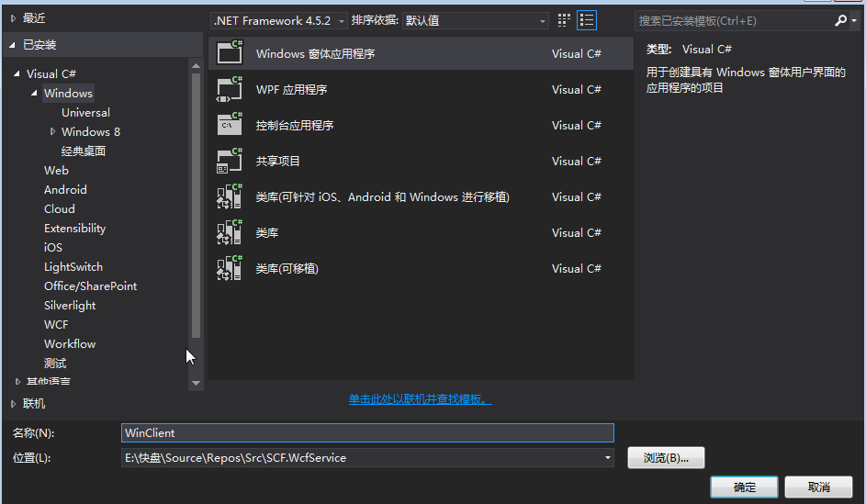Viewport: 866px width, 504px height.
Task: Select the Windows tree item label
Action: coord(69,93)
